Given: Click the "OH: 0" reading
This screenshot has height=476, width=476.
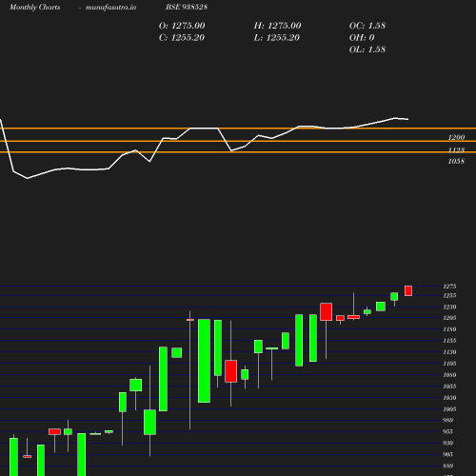Looking at the screenshot, I should 362,38.
